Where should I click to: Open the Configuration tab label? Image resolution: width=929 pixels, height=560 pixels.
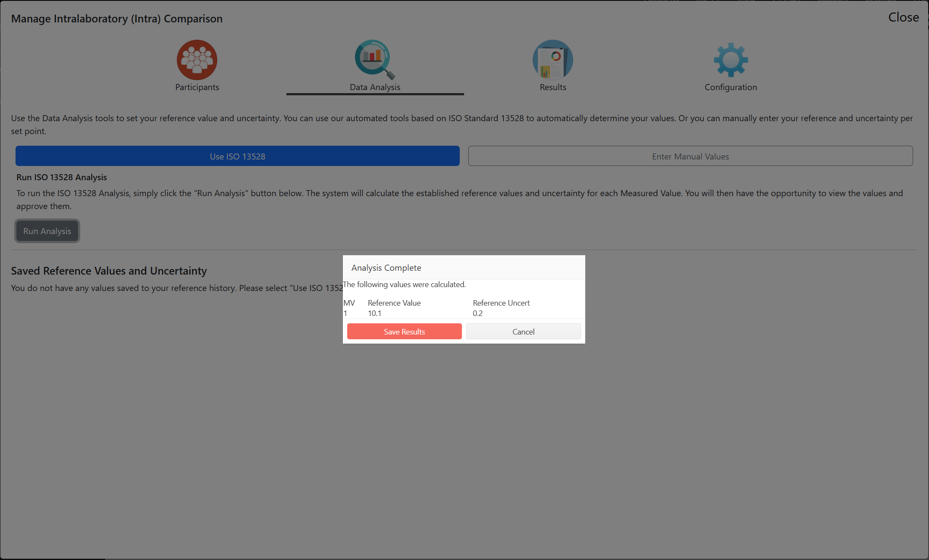point(731,87)
